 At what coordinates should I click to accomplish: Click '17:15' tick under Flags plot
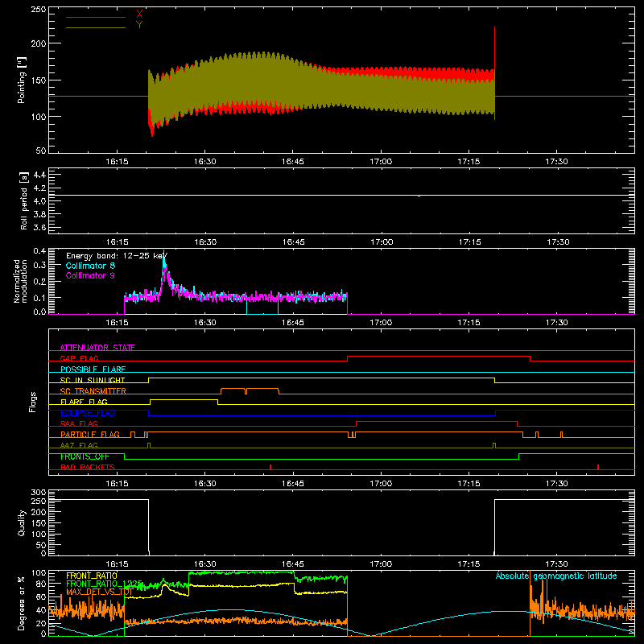(x=469, y=484)
